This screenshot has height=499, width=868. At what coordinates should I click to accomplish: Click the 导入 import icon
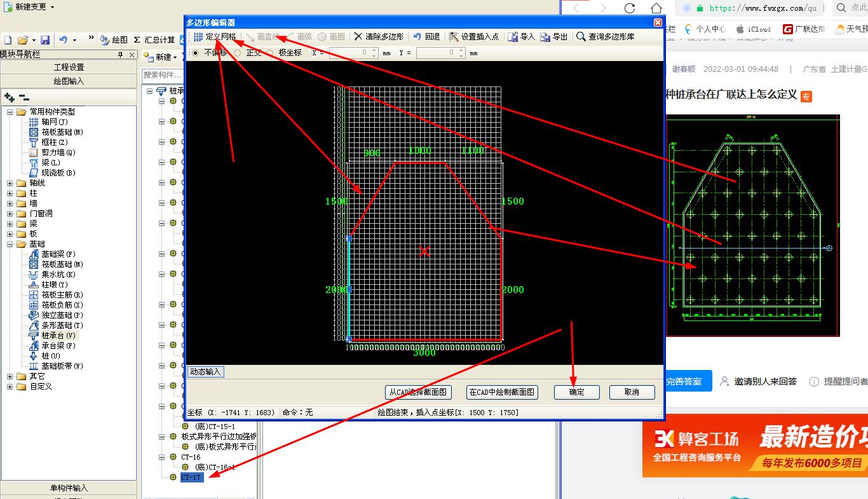coord(521,37)
